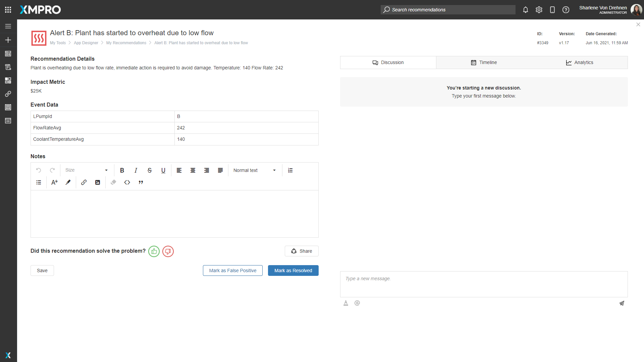Click Mark as Resolved button
The width and height of the screenshot is (644, 362).
[293, 270]
